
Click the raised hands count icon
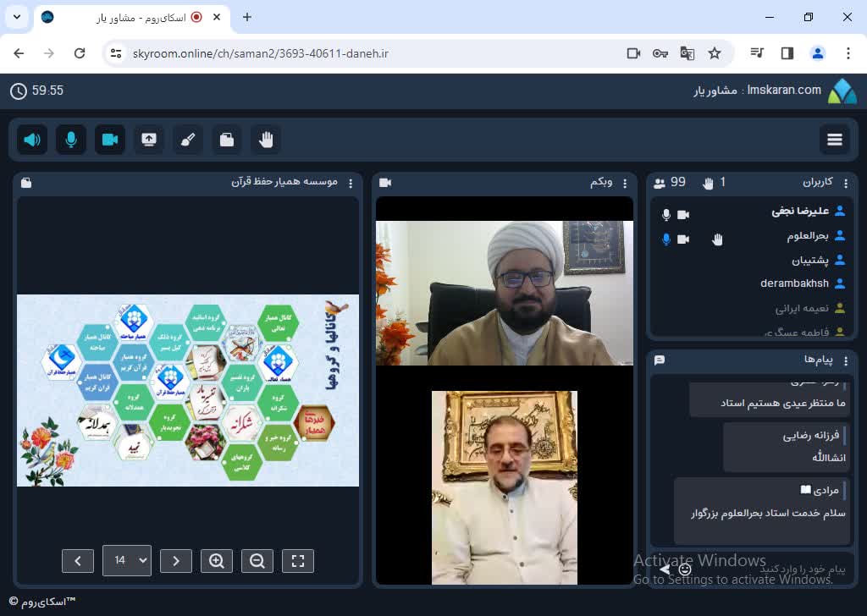pyautogui.click(x=708, y=184)
